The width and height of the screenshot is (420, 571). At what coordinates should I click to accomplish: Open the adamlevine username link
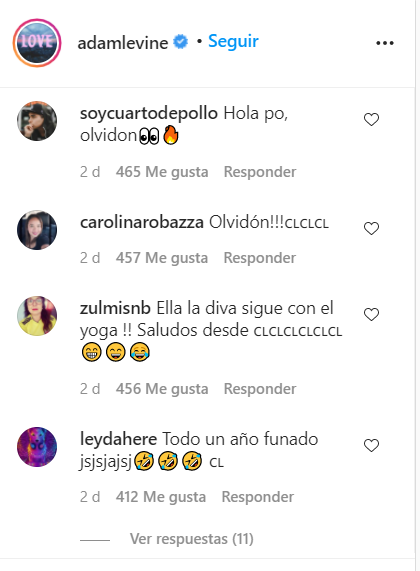pyautogui.click(x=123, y=43)
